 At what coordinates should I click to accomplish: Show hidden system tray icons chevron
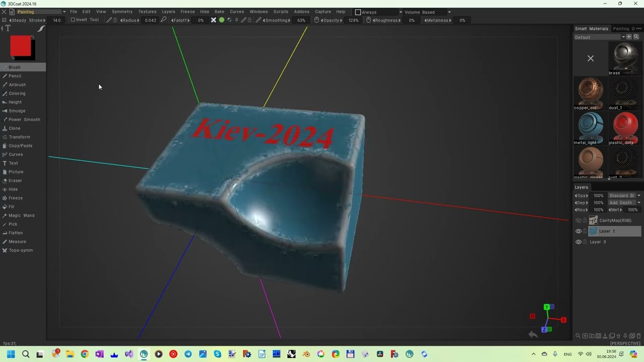[533, 354]
